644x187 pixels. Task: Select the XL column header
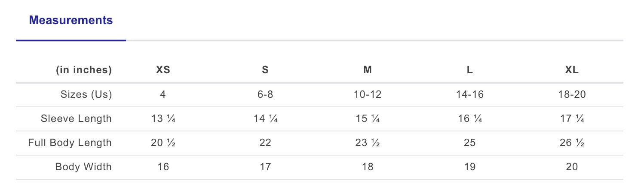coord(572,70)
